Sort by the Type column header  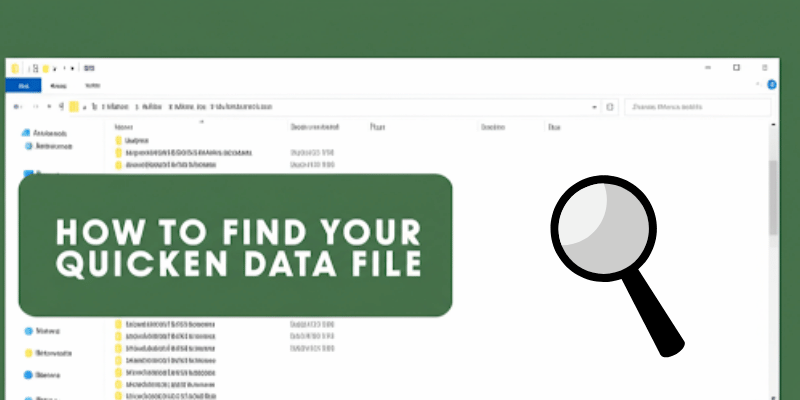pos(378,127)
